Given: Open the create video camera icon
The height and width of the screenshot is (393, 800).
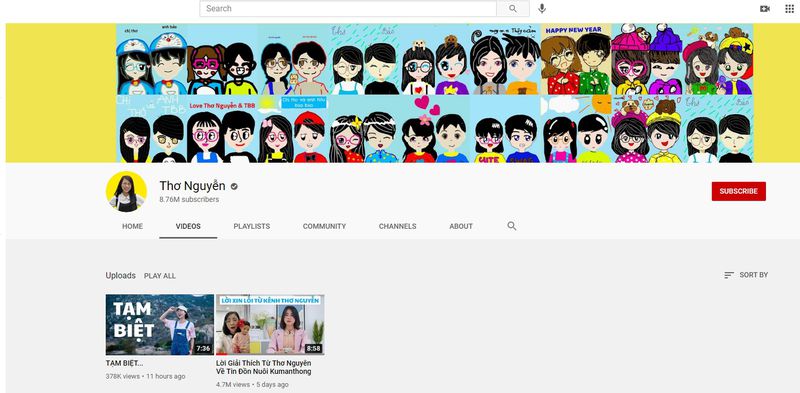Looking at the screenshot, I should [764, 9].
